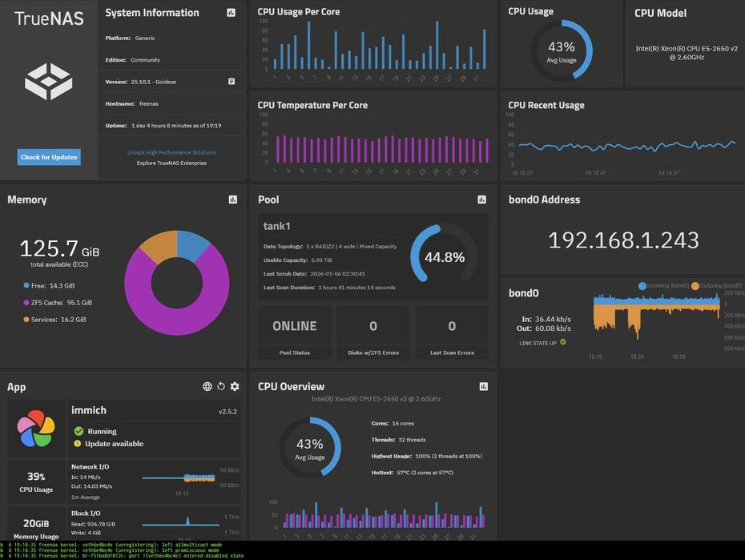Click Last Scrub Date 2026-01-06 value
Viewport: 745px width, 560px height.
[x=337, y=273]
